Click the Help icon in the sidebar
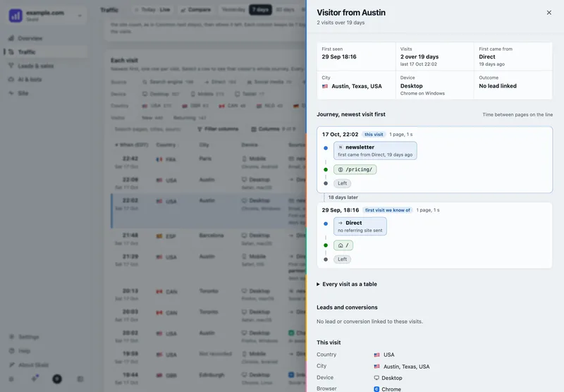 [11, 350]
